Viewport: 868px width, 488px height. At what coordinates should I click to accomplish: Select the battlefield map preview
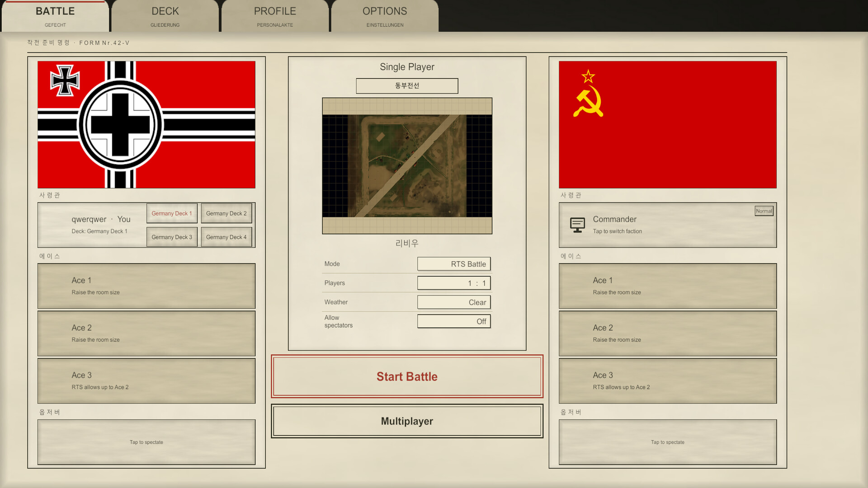click(407, 166)
